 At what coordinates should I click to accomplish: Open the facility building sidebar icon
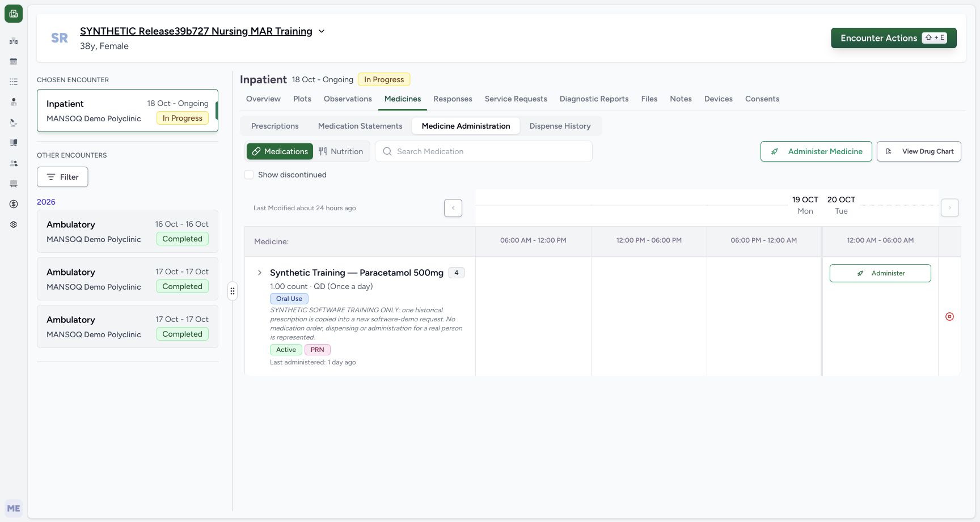[x=14, y=41]
